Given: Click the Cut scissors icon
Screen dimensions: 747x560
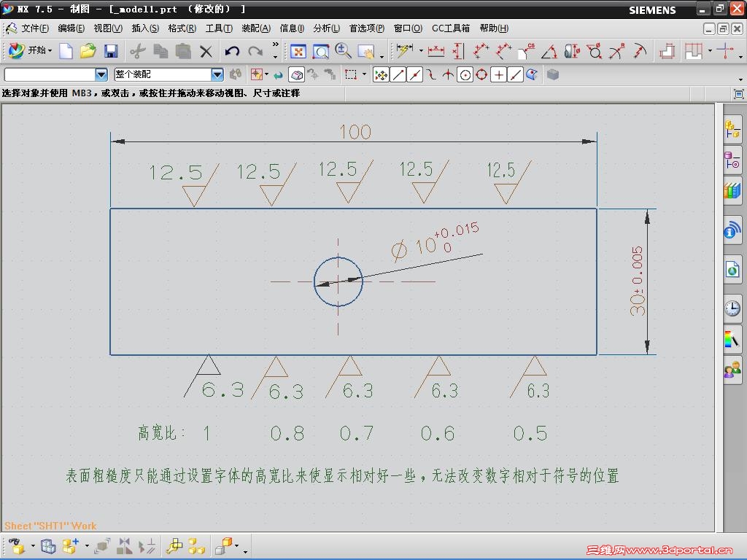Looking at the screenshot, I should [x=138, y=51].
